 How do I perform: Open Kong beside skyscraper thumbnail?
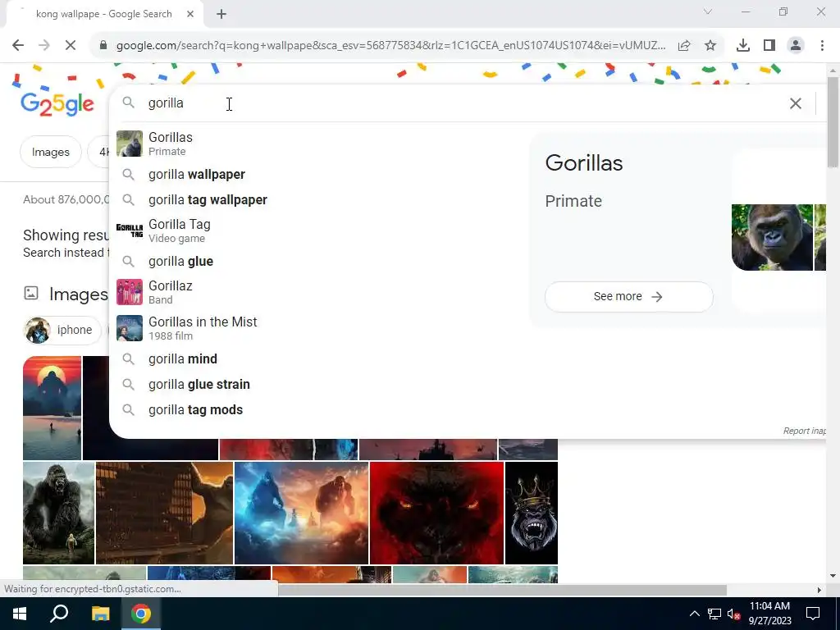point(164,513)
